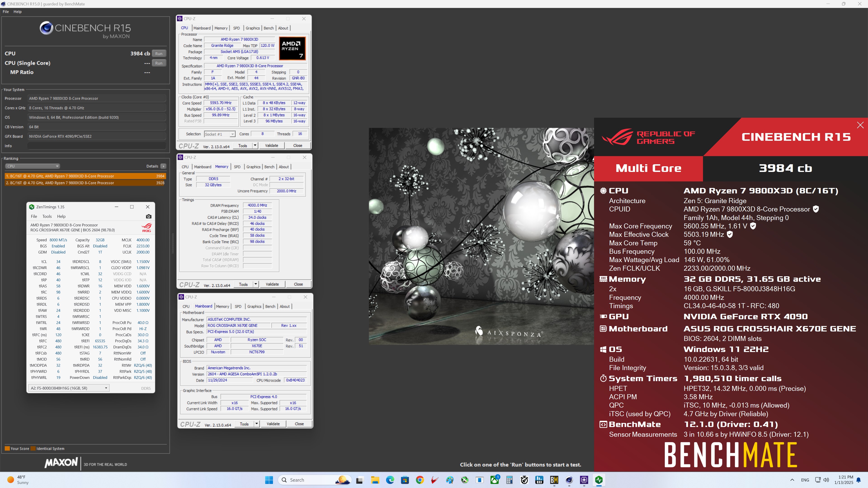
Task: Click the blue bar-chart app icon in taskbar
Action: pyautogui.click(x=540, y=480)
